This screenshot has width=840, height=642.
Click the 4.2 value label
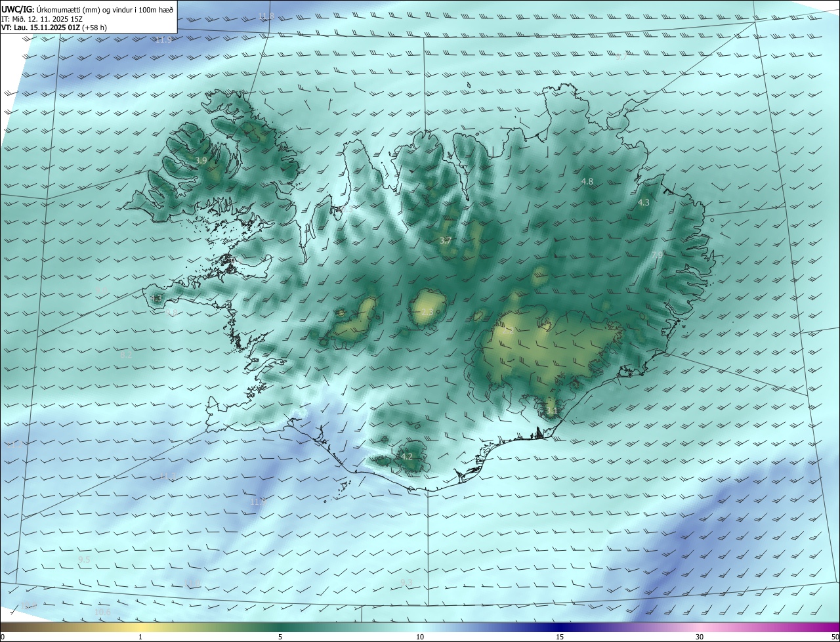[407, 456]
